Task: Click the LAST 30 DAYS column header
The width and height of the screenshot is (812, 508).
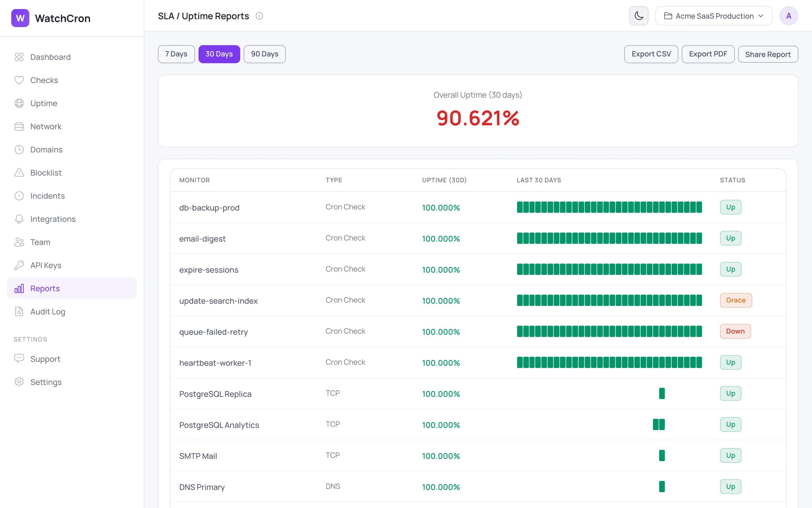Action: tap(539, 180)
